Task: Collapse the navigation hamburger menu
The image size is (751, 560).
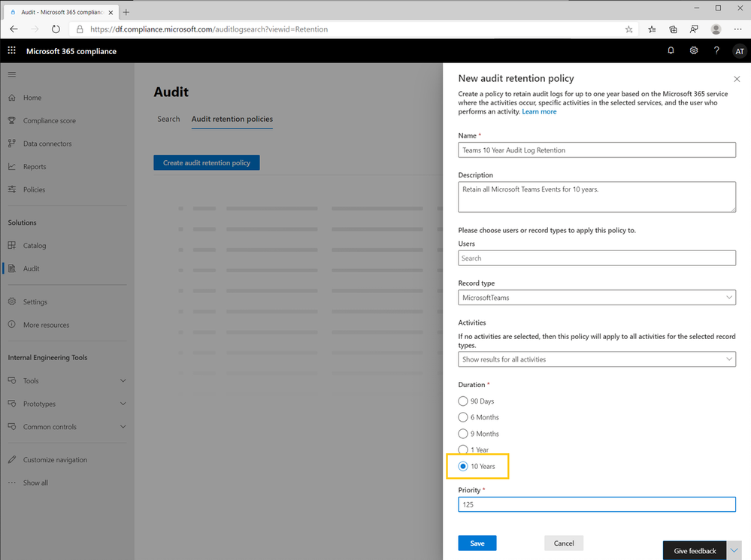Action: [x=11, y=74]
